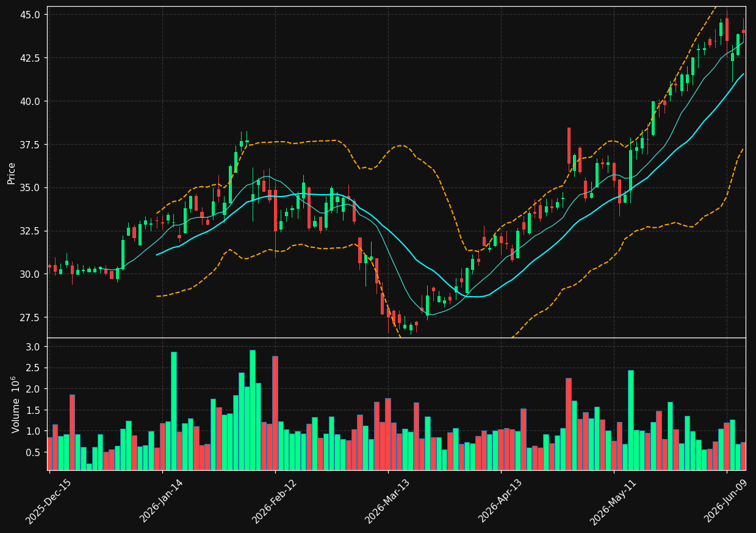Image resolution: width=756 pixels, height=533 pixels.
Task: Click the 2.0 volume axis label
Action: pos(34,389)
